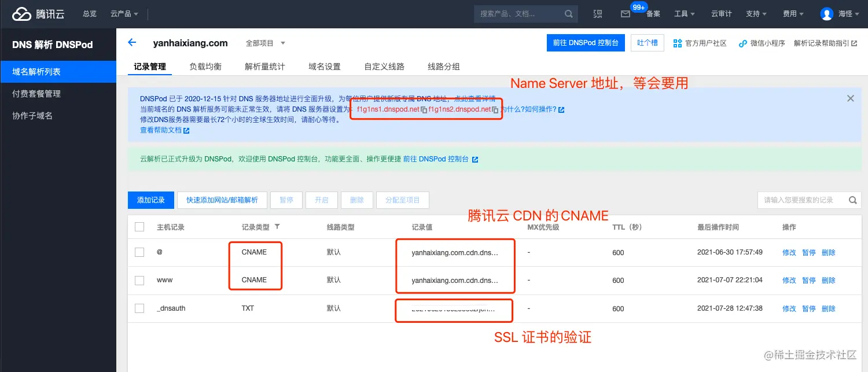Check the _dnsauth record row
The width and height of the screenshot is (868, 372).
139,308
